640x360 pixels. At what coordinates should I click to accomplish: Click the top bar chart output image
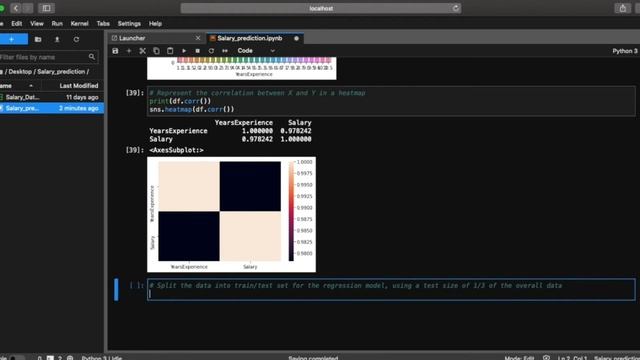242,68
